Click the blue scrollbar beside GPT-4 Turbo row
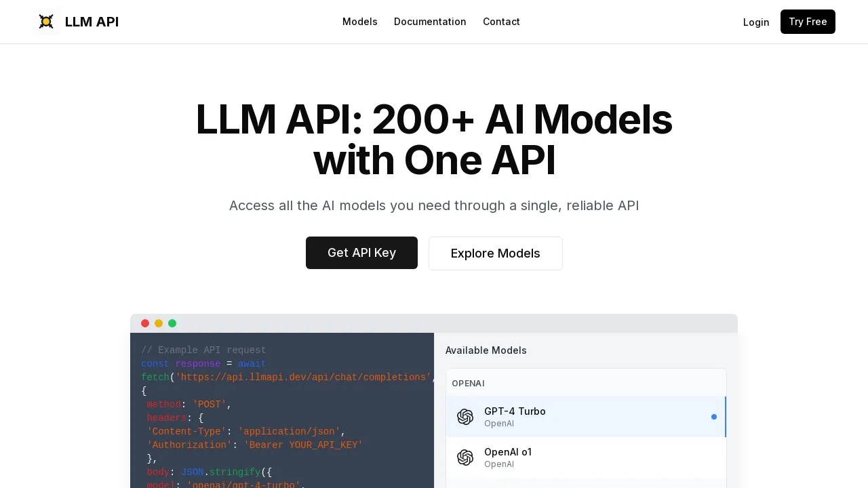Screen dimensions: 868x488 tap(726, 417)
